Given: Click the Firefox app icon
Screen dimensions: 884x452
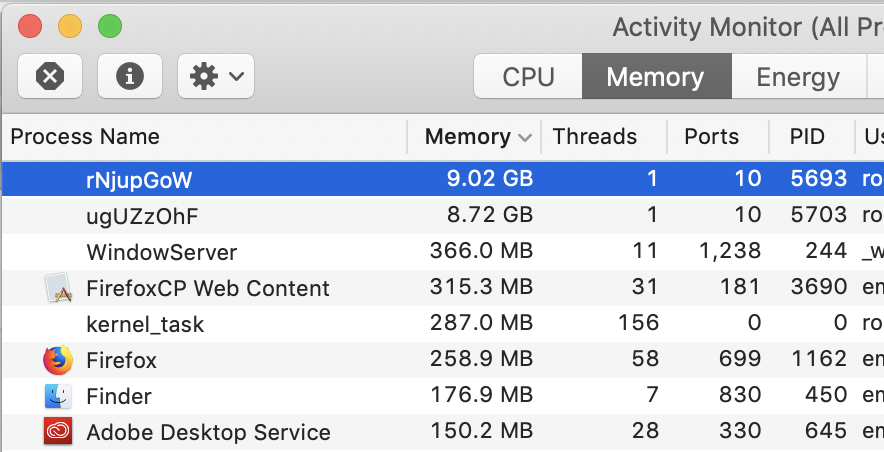Looking at the screenshot, I should point(58,360).
